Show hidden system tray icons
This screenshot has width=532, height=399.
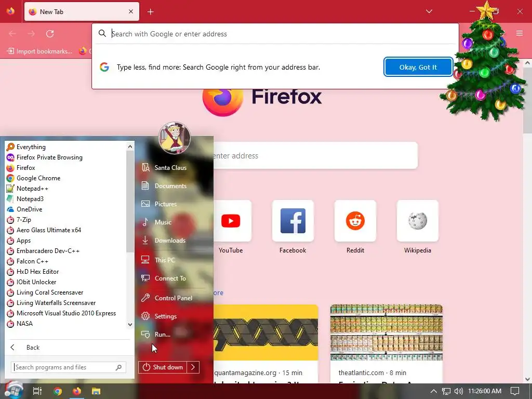click(x=434, y=391)
